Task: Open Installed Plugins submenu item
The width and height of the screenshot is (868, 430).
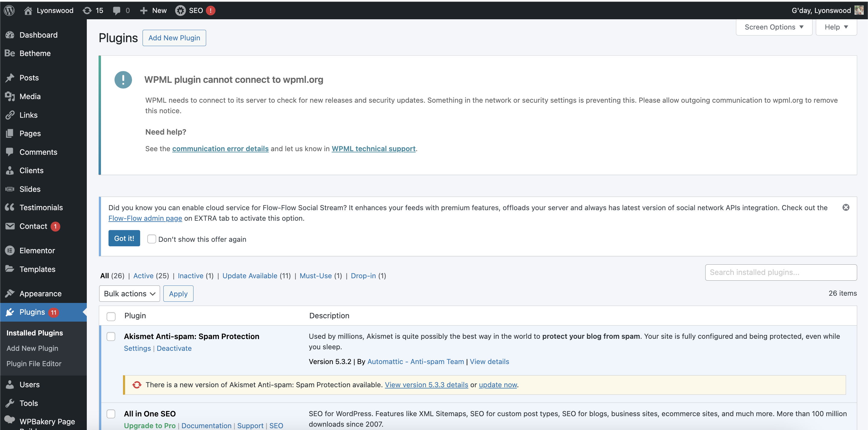Action: [x=35, y=333]
